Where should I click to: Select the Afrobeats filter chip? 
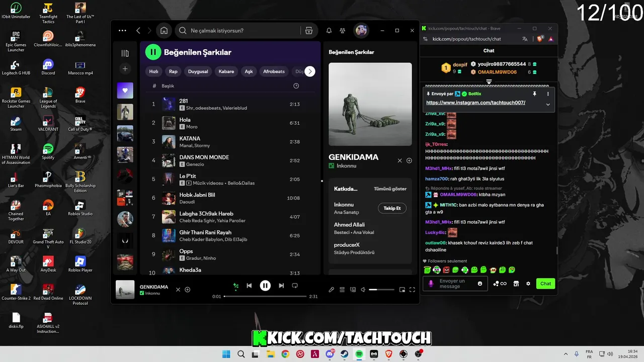click(x=274, y=71)
